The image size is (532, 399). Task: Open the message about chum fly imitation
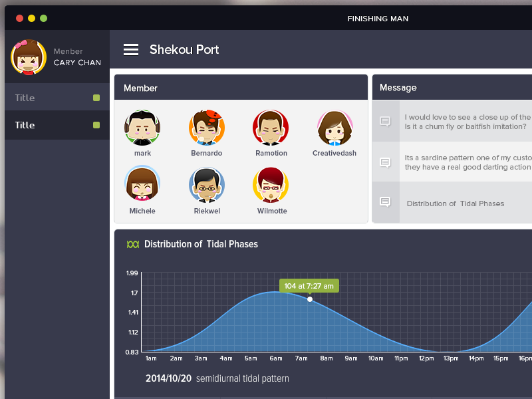coord(467,122)
